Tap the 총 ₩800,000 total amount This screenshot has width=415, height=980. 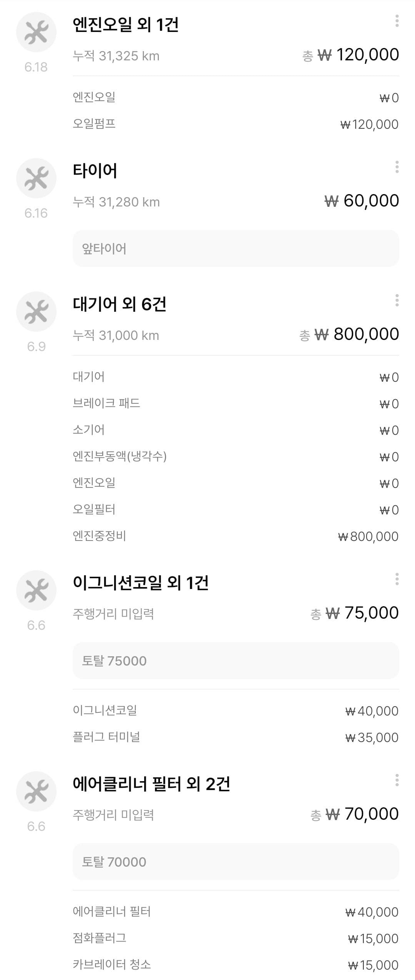click(x=349, y=334)
